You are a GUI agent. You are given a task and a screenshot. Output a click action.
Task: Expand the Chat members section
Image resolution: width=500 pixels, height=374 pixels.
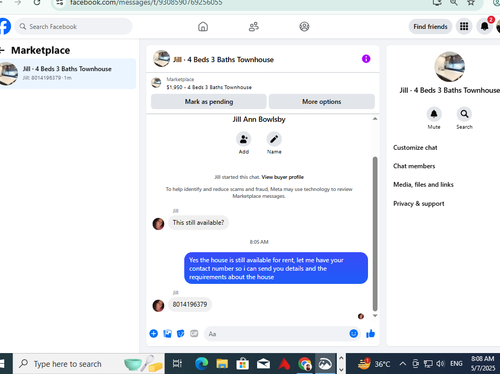(x=414, y=166)
